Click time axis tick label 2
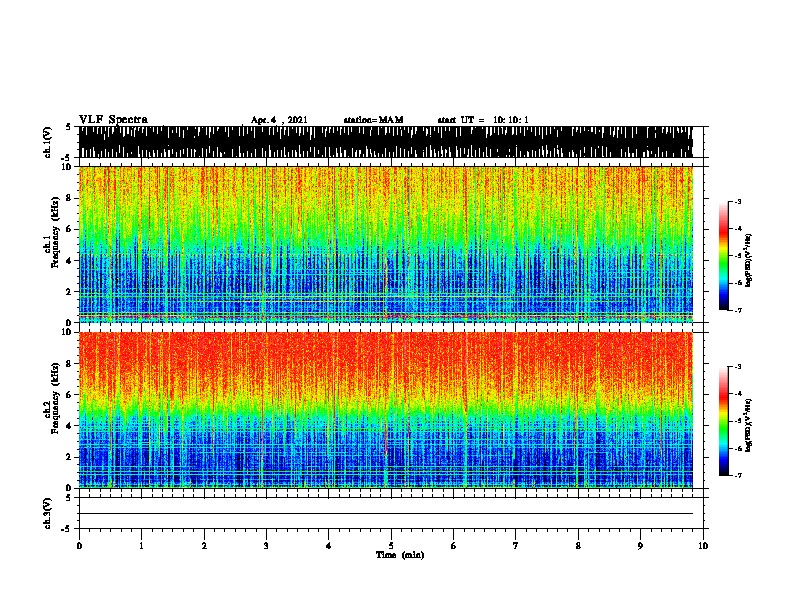This screenshot has width=792, height=612. pos(204,546)
